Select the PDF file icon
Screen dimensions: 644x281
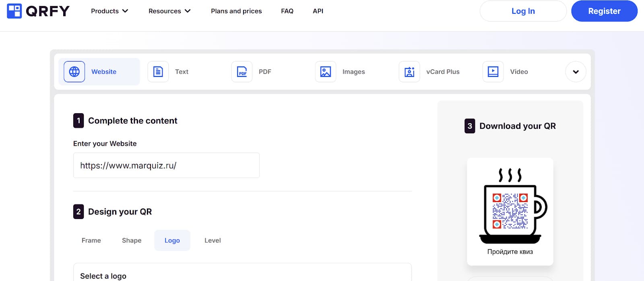(242, 72)
